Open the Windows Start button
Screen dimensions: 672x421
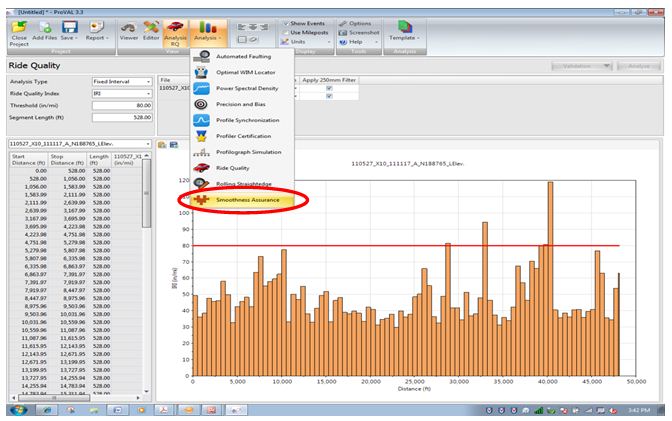18,410
